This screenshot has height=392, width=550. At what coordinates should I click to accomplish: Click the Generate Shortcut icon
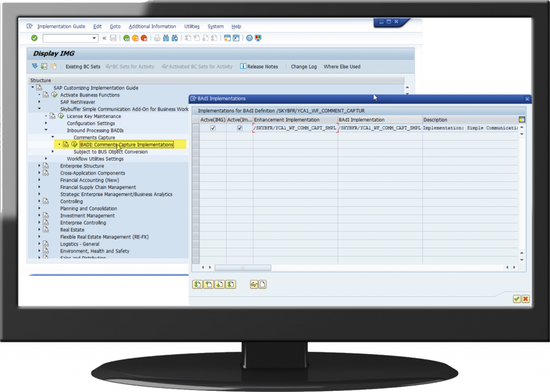pyautogui.click(x=236, y=38)
